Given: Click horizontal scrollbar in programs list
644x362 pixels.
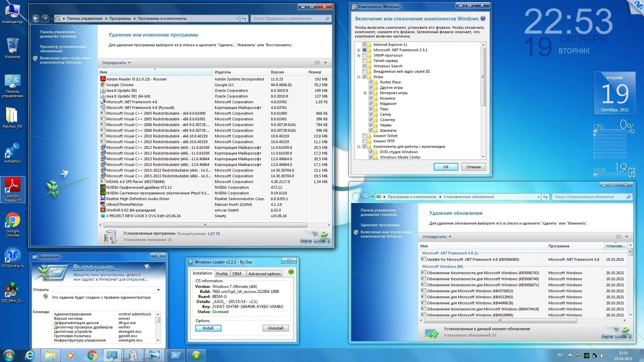Looking at the screenshot, I should (x=205, y=225).
